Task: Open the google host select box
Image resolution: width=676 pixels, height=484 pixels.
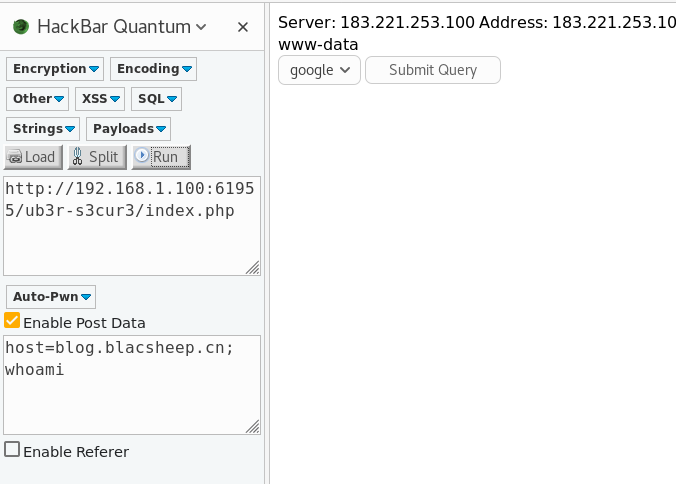Action: (319, 70)
